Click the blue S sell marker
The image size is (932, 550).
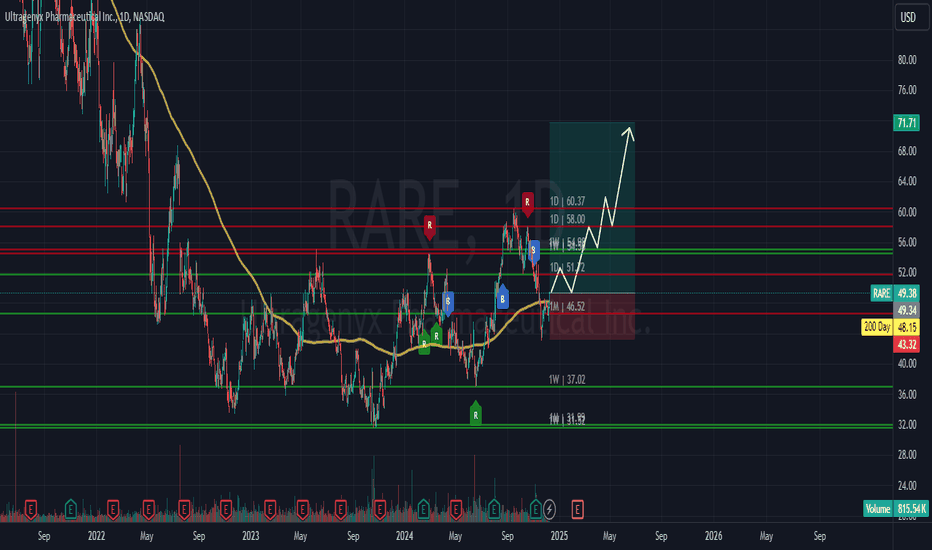pyautogui.click(x=533, y=251)
